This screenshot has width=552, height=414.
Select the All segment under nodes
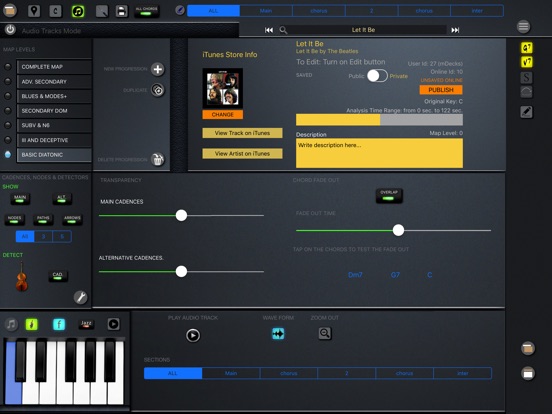click(x=25, y=236)
